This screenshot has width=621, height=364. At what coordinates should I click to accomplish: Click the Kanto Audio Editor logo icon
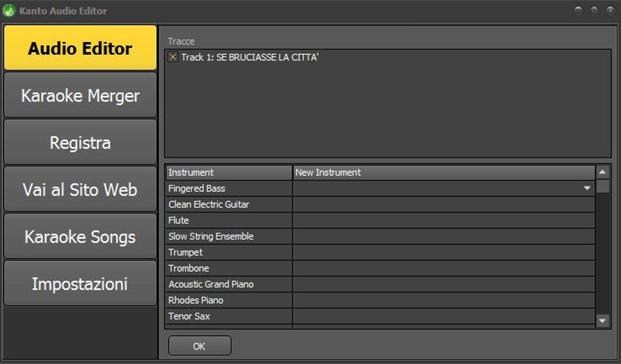coord(9,11)
